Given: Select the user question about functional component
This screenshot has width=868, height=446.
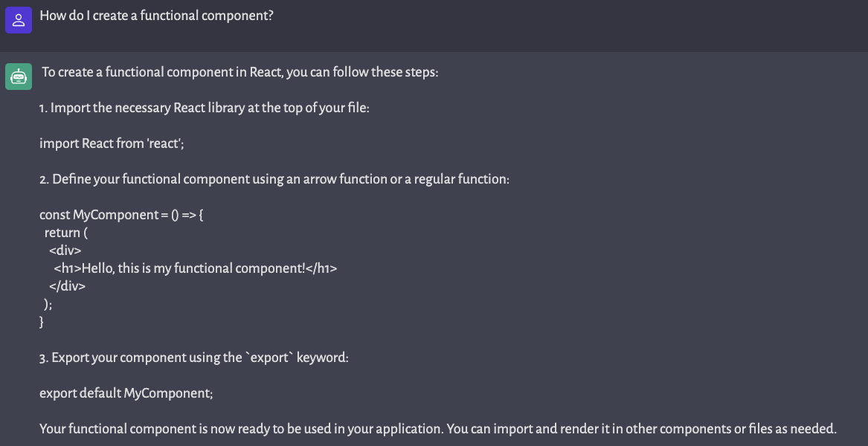Looking at the screenshot, I should click(157, 16).
